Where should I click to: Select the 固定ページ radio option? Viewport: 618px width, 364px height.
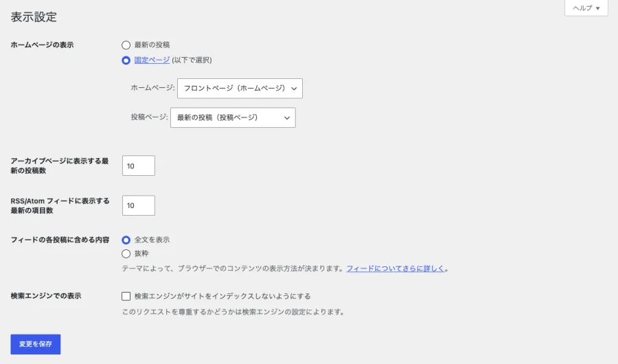point(126,60)
